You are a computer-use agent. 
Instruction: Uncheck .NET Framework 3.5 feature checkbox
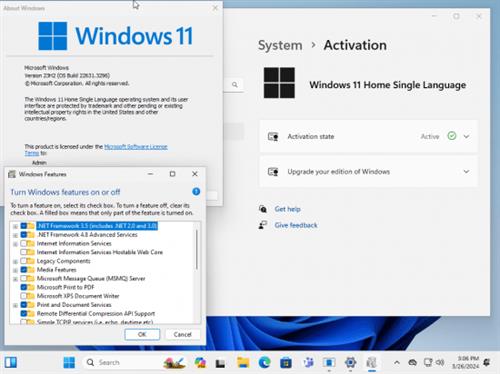24,226
